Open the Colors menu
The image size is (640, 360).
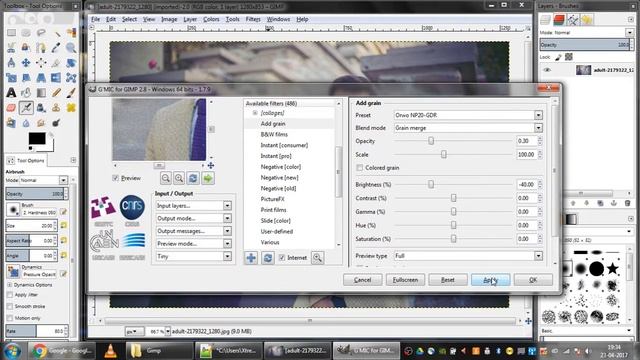pyautogui.click(x=211, y=19)
